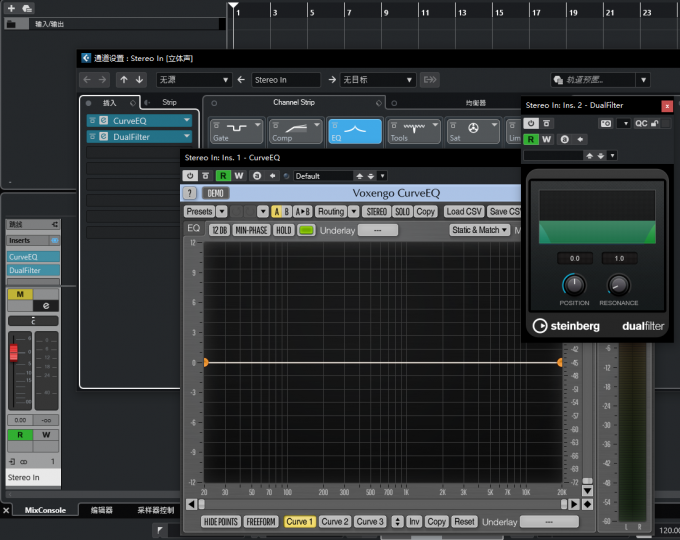
Task: Click the CurveEQ scroll right arrow
Action: pyautogui.click(x=573, y=504)
